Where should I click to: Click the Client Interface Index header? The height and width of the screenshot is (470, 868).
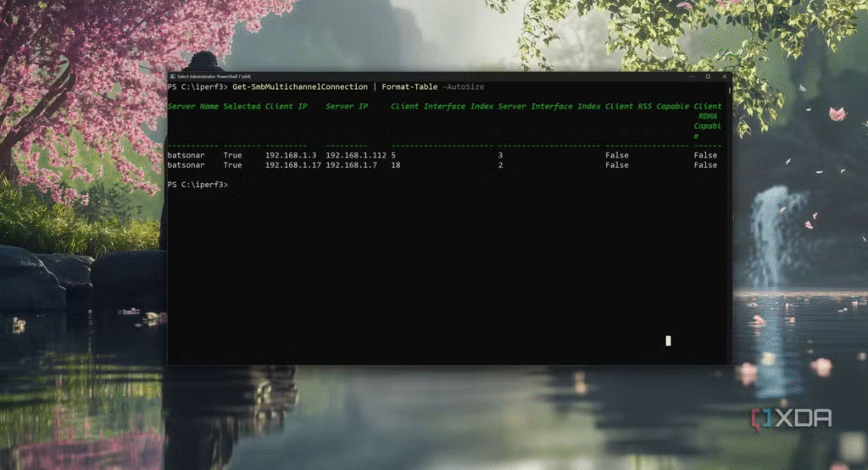pos(441,107)
